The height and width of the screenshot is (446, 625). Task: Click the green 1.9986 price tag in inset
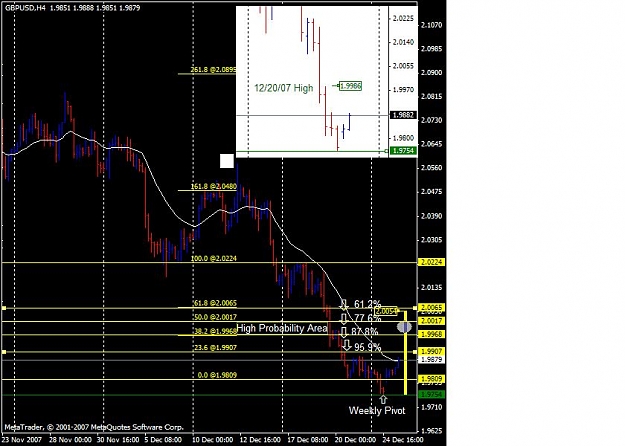click(350, 86)
